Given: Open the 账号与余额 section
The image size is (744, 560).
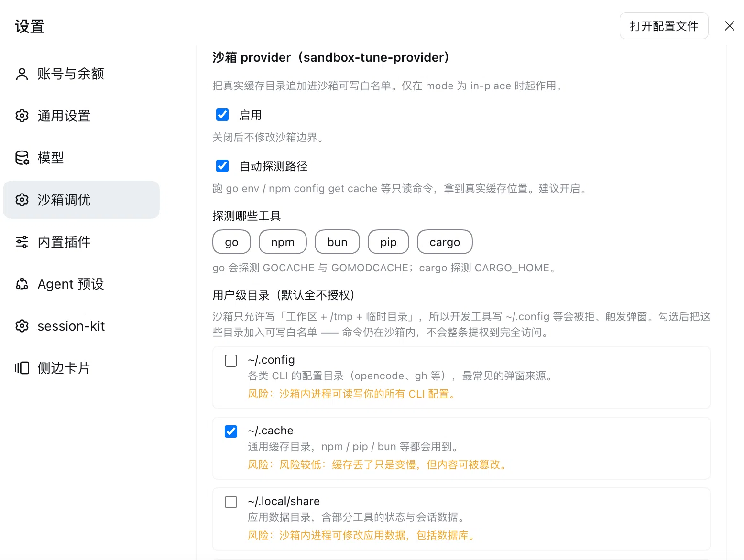Looking at the screenshot, I should [81, 74].
